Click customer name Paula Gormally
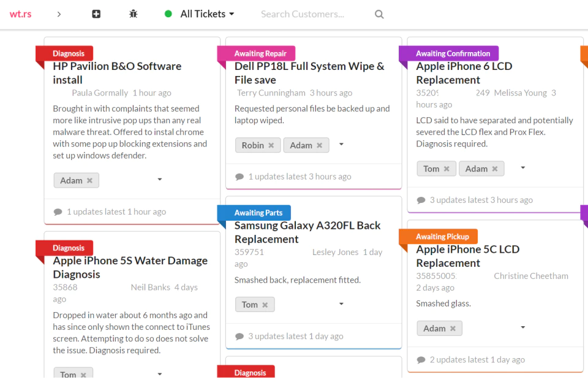The image size is (588, 382). (100, 93)
